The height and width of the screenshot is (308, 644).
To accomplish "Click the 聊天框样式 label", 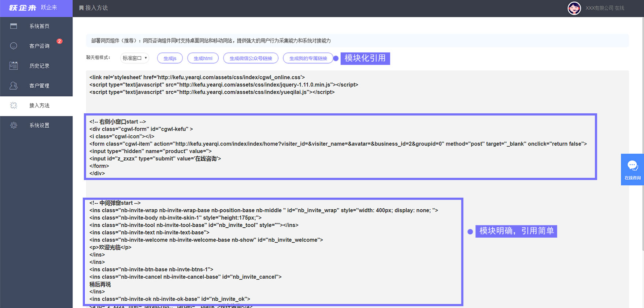I will (98, 58).
